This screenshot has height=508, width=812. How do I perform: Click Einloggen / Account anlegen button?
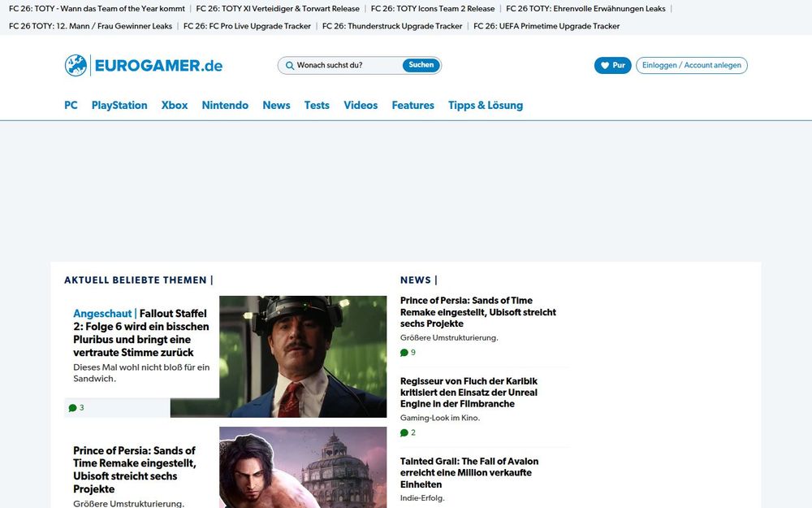coord(691,65)
